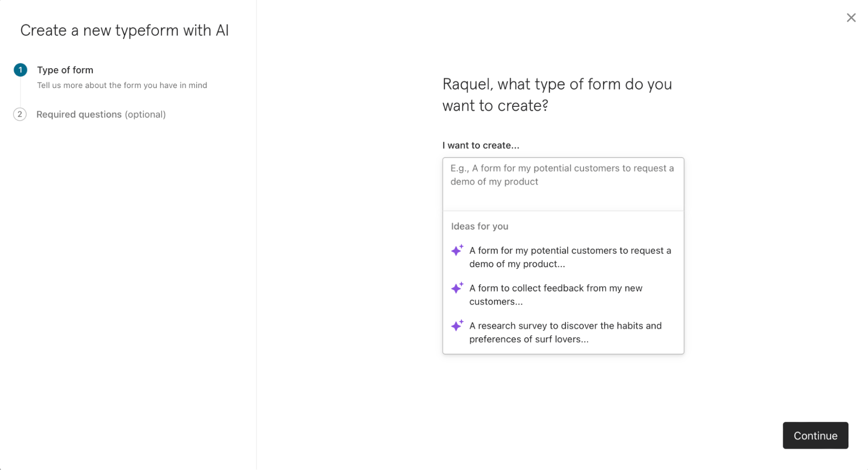Click the step 2 number circle
This screenshot has width=868, height=470.
point(20,114)
